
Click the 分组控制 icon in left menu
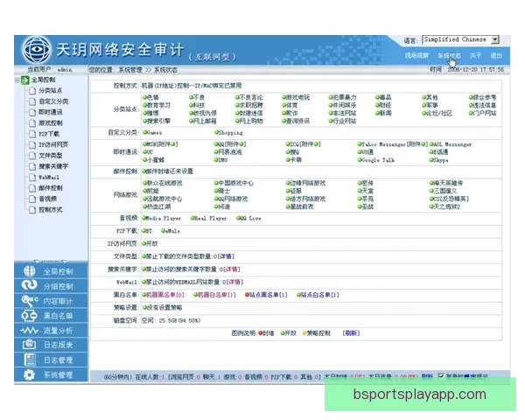click(29, 286)
